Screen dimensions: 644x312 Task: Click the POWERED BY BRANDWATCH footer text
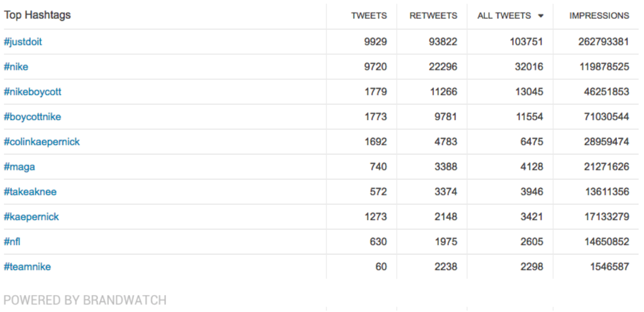tap(85, 300)
